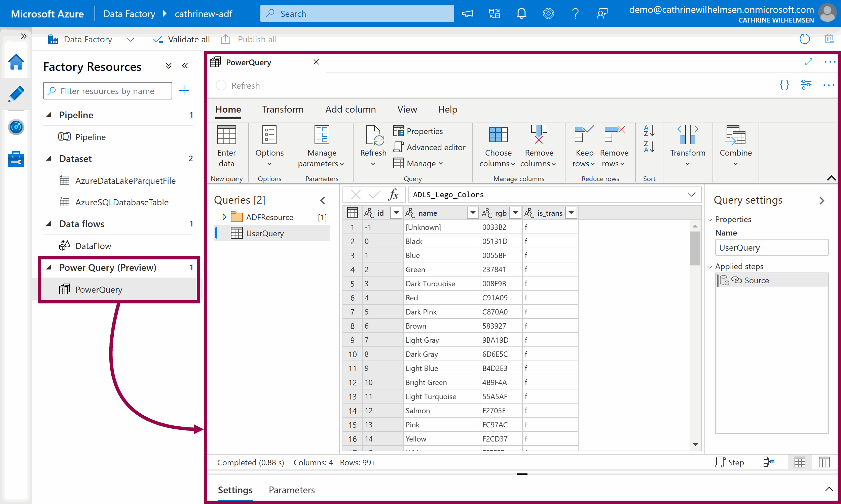
Task: Open the Author pencil icon in sidebar
Action: (16, 94)
